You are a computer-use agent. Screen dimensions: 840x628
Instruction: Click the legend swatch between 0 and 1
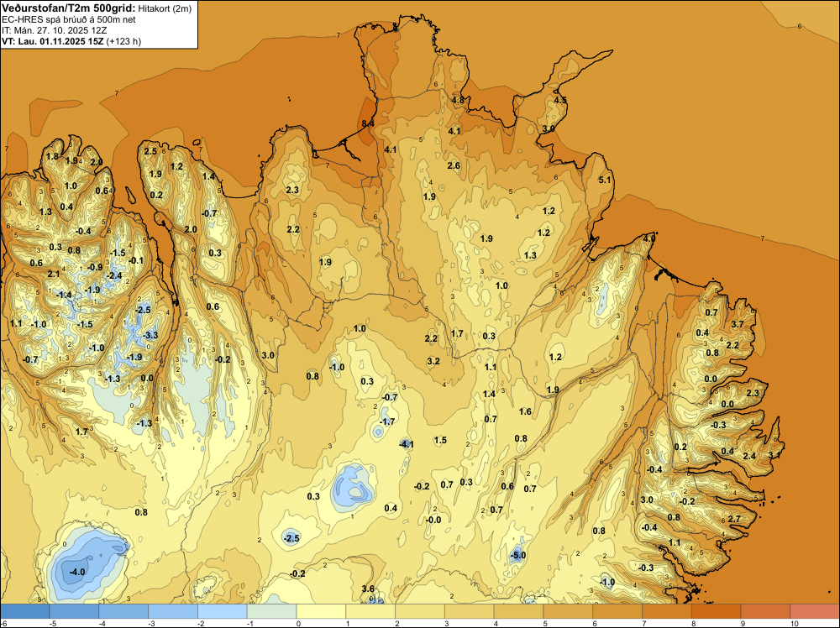click(321, 611)
